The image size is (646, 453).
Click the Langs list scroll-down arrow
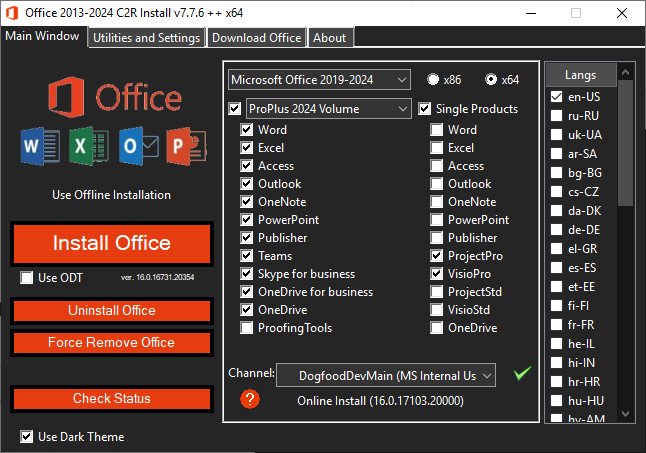click(x=625, y=414)
